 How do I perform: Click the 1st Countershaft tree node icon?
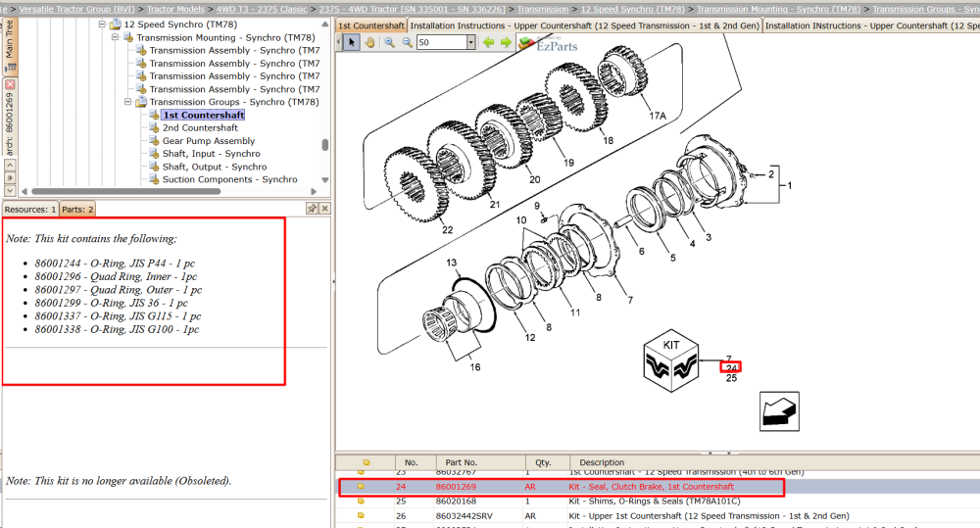click(155, 115)
